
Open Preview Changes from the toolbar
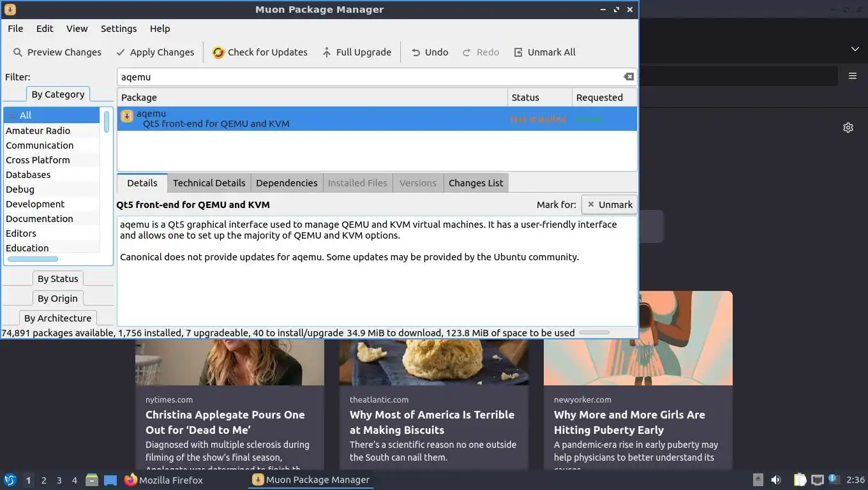tap(57, 52)
